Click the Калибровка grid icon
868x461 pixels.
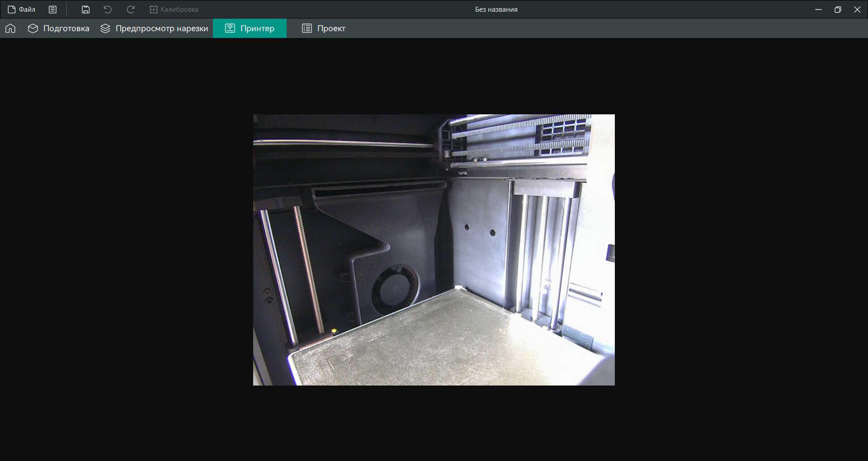tap(154, 9)
